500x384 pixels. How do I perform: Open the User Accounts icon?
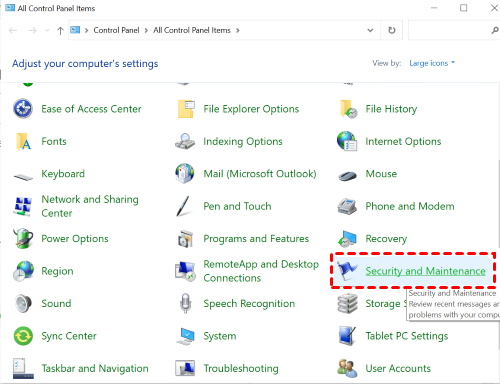[x=347, y=368]
